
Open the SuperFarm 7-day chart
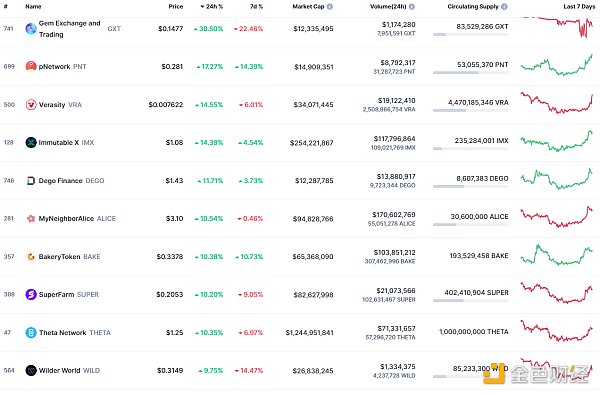coord(557,293)
